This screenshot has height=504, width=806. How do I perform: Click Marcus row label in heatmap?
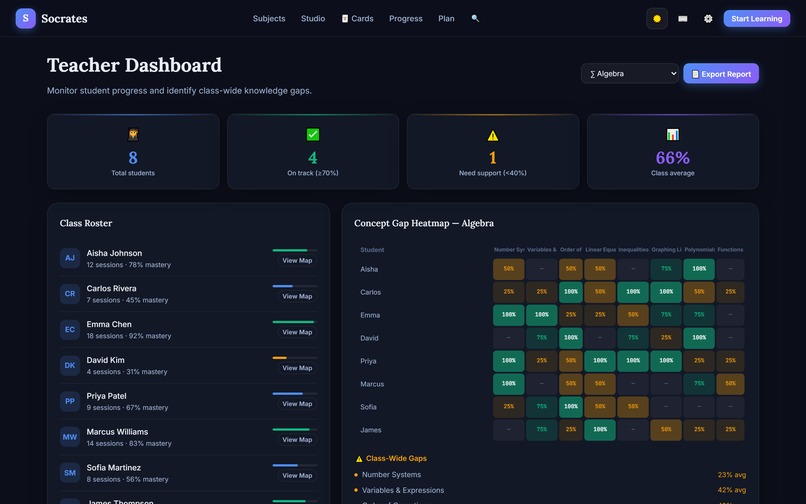point(372,384)
